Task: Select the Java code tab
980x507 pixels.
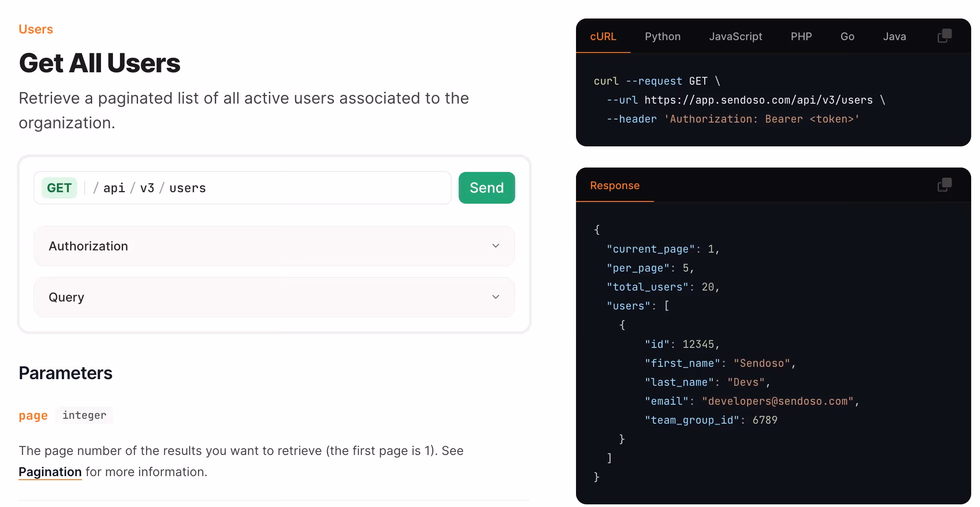Action: pyautogui.click(x=894, y=37)
